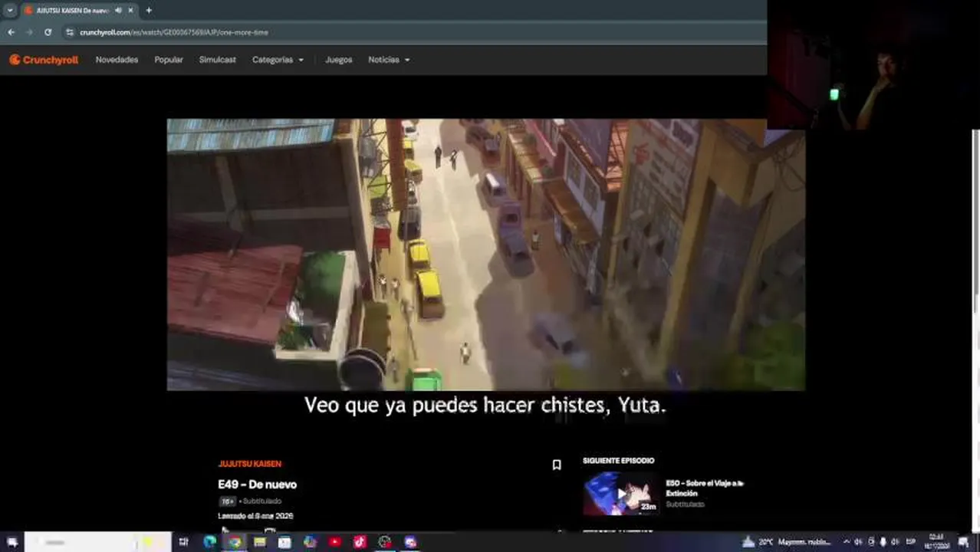This screenshot has width=980, height=552.
Task: Go to the Crunchyroll home logo
Action: (x=44, y=60)
